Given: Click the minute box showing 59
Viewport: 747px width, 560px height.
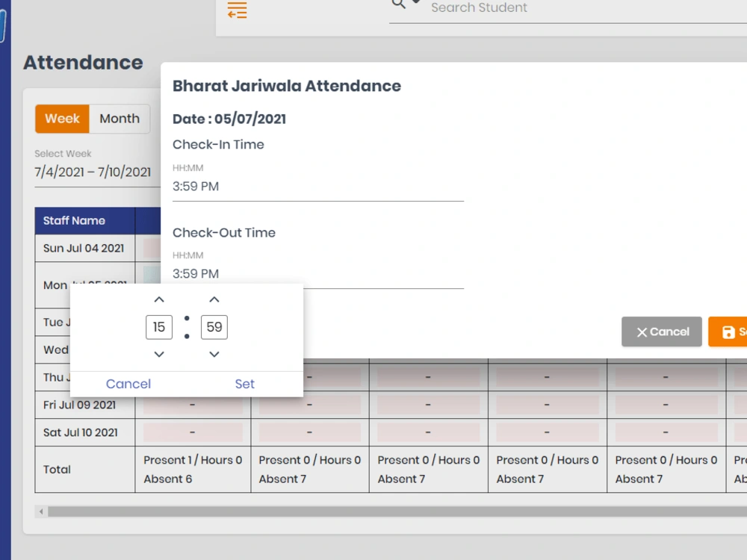Looking at the screenshot, I should pyautogui.click(x=214, y=327).
